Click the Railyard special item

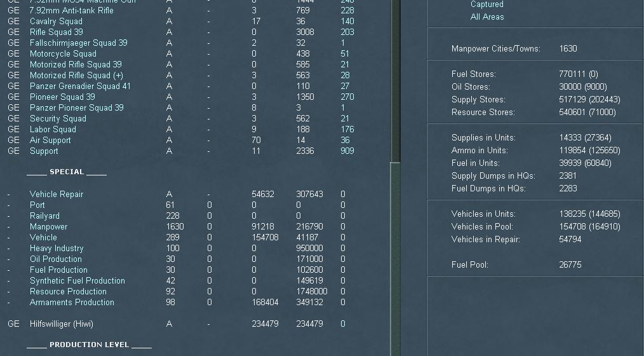click(x=44, y=216)
